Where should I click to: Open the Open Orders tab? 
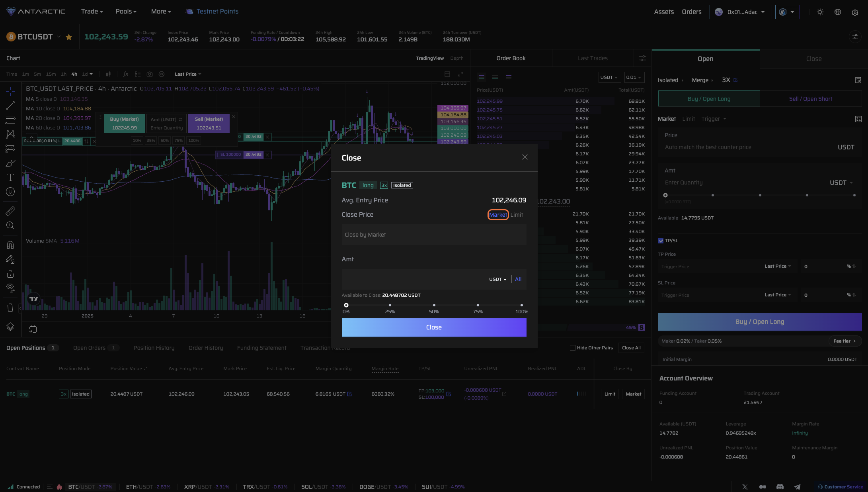pyautogui.click(x=96, y=348)
